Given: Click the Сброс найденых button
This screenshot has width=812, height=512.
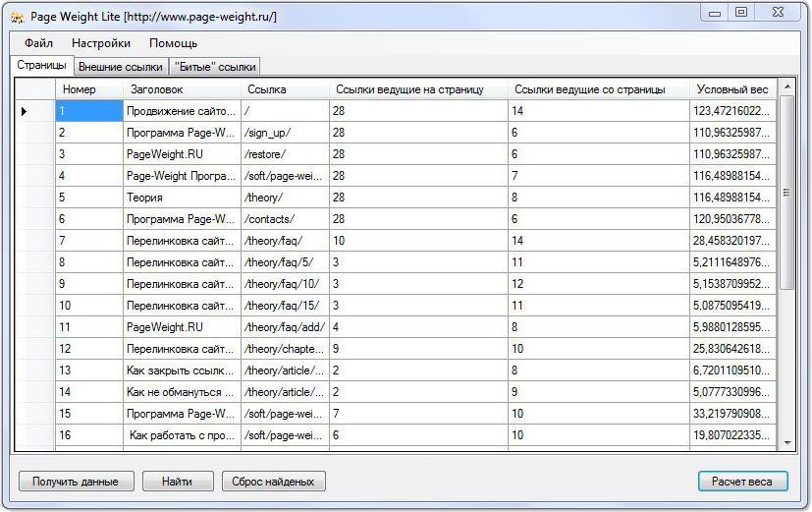Looking at the screenshot, I should pyautogui.click(x=273, y=482).
